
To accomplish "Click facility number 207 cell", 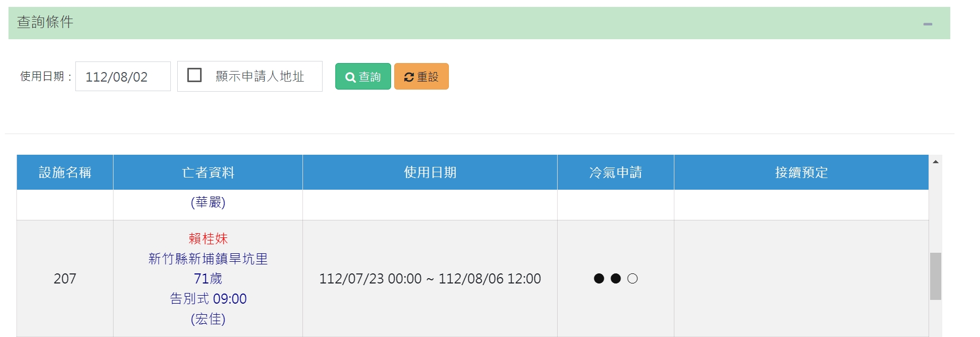I will [x=65, y=279].
